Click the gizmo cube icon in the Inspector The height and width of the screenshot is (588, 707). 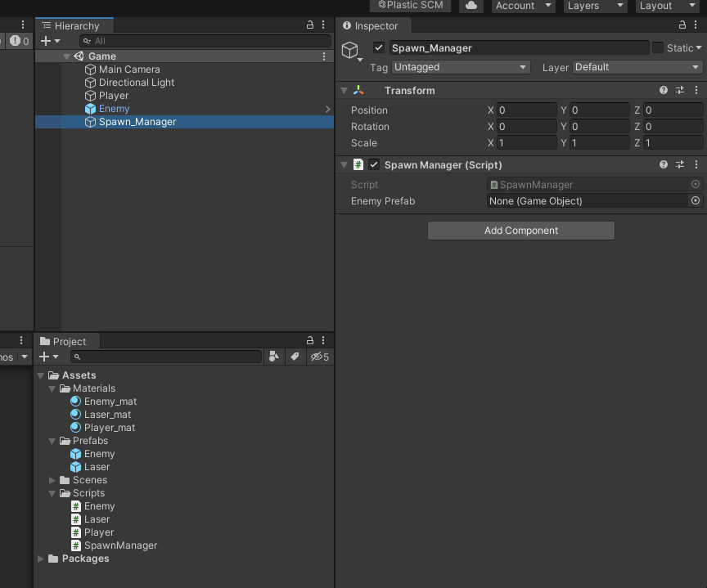[351, 51]
